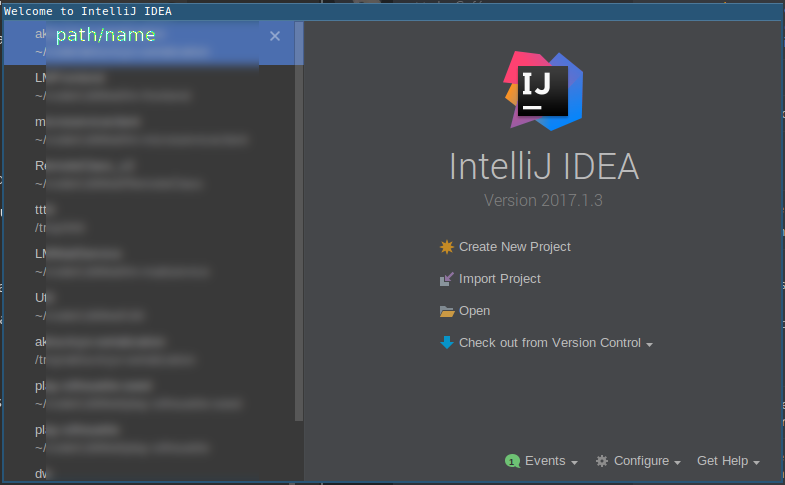Open the recent project starting with "m"
Image resolution: width=785 pixels, height=485 pixels.
[149, 131]
